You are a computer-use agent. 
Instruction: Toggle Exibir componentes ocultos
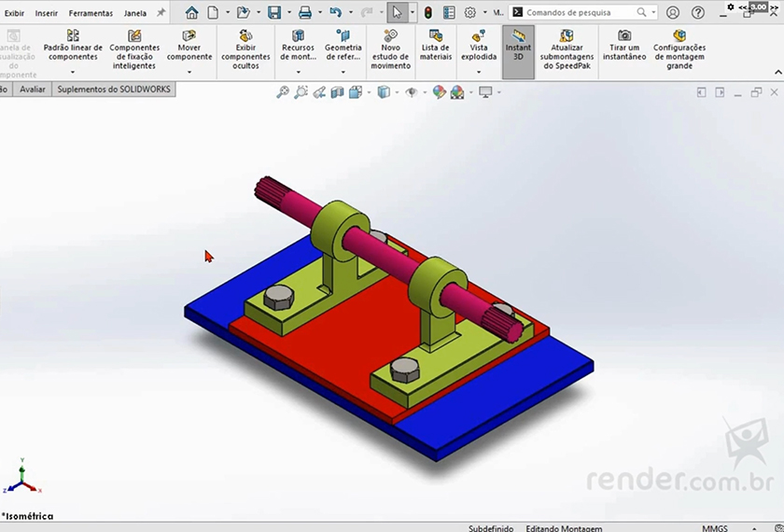[x=245, y=50]
